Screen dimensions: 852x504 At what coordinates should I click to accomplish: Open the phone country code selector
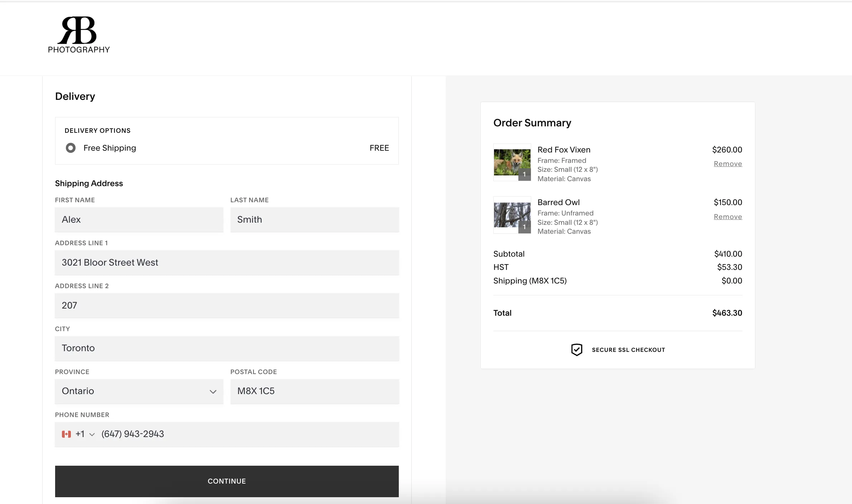pyautogui.click(x=91, y=435)
